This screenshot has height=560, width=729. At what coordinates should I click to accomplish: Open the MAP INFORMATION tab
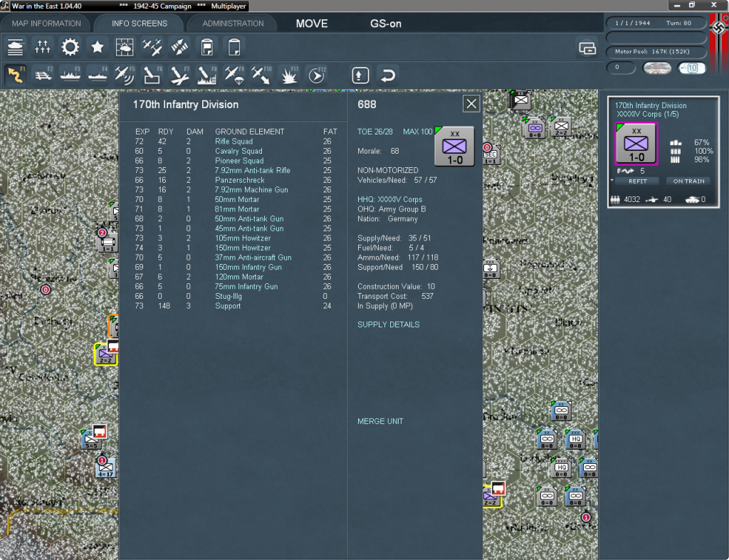point(46,23)
